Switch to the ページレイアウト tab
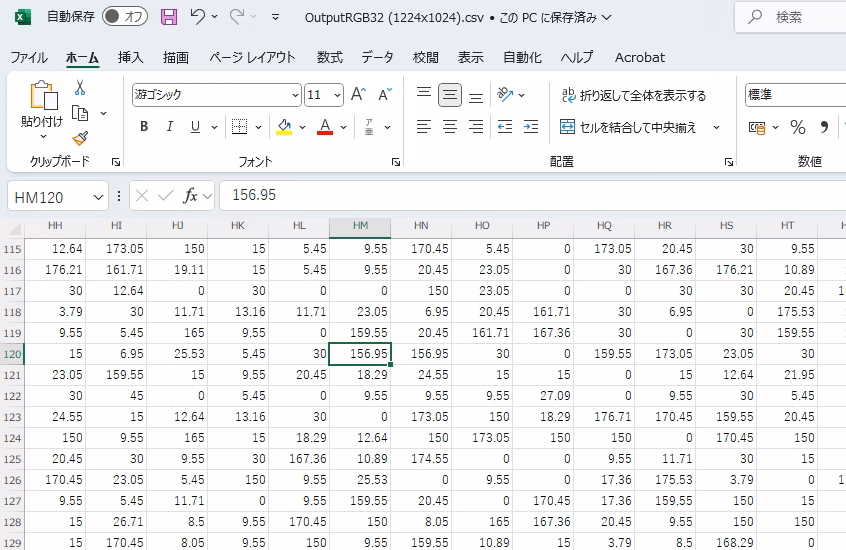This screenshot has height=550, width=846. (252, 57)
